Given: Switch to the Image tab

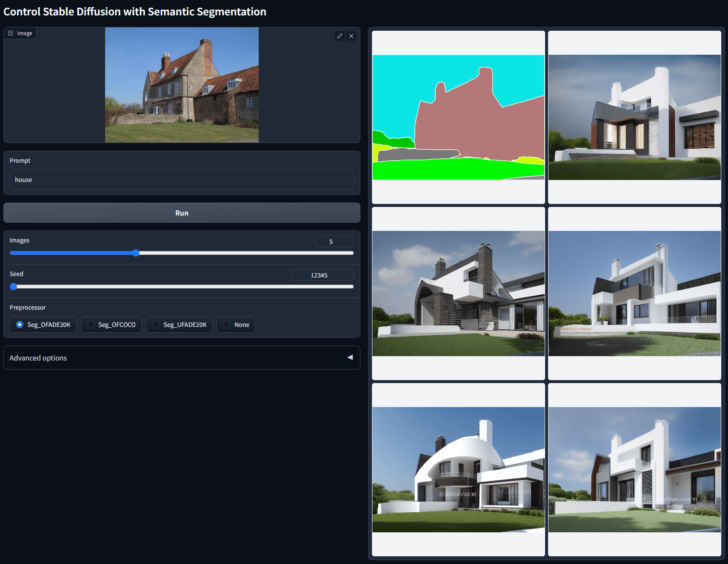Looking at the screenshot, I should (x=20, y=33).
